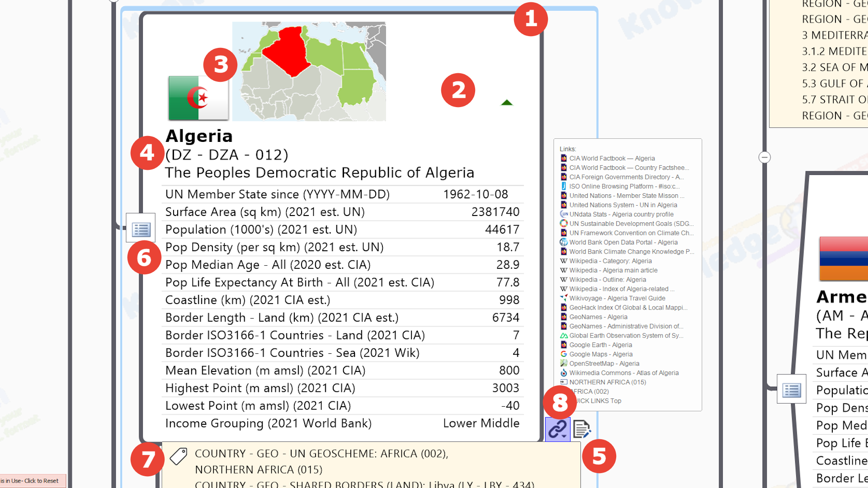This screenshot has height=488, width=868.
Task: Click the links chain icon on Algeria topic
Action: 557,429
